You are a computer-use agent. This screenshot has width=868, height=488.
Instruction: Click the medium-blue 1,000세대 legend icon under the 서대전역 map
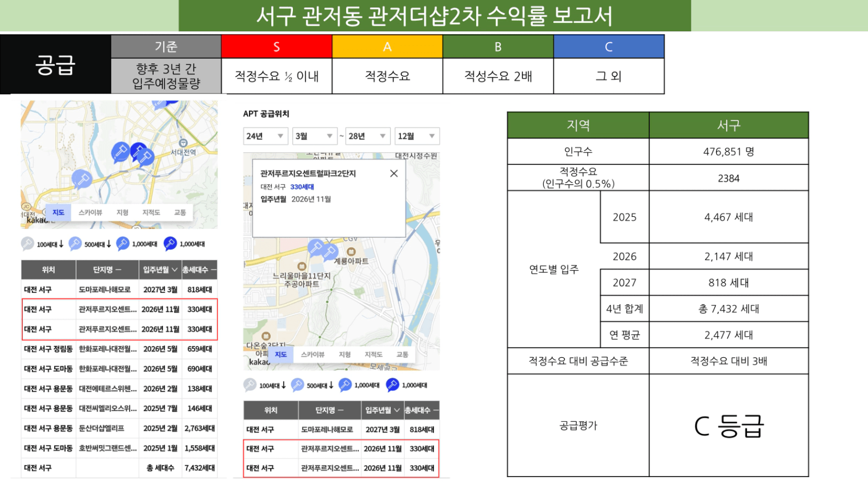[123, 244]
